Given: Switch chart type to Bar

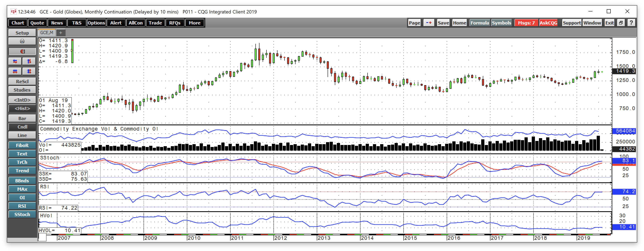Looking at the screenshot, I should 22,118.
